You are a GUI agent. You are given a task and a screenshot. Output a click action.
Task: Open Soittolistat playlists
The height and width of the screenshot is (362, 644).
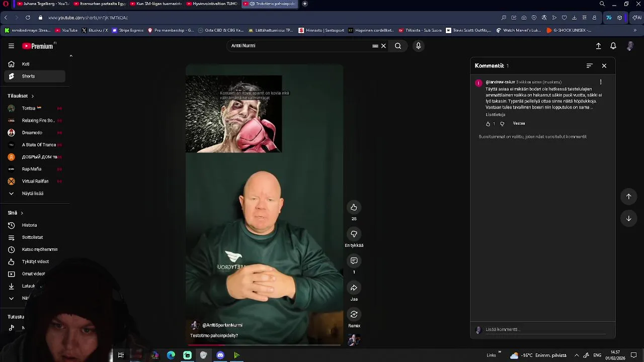point(34,237)
